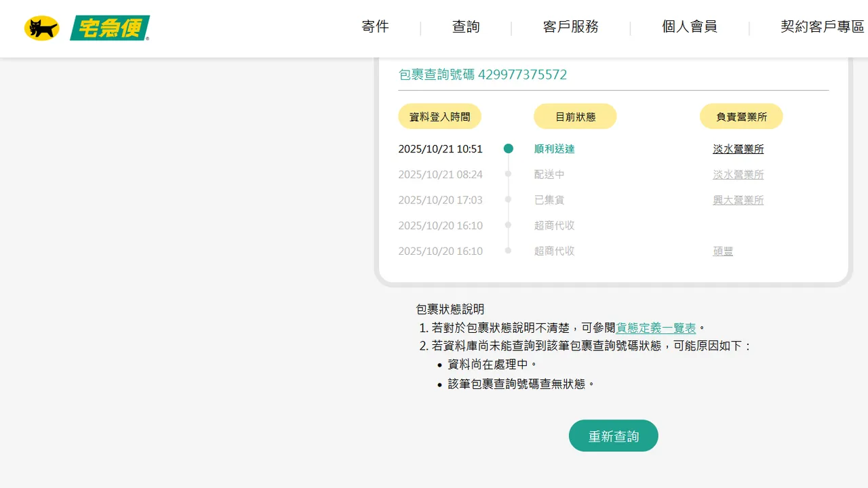Open the 貨態定義一覽表 reference link
Viewport: 868px width, 488px height.
coord(656,328)
